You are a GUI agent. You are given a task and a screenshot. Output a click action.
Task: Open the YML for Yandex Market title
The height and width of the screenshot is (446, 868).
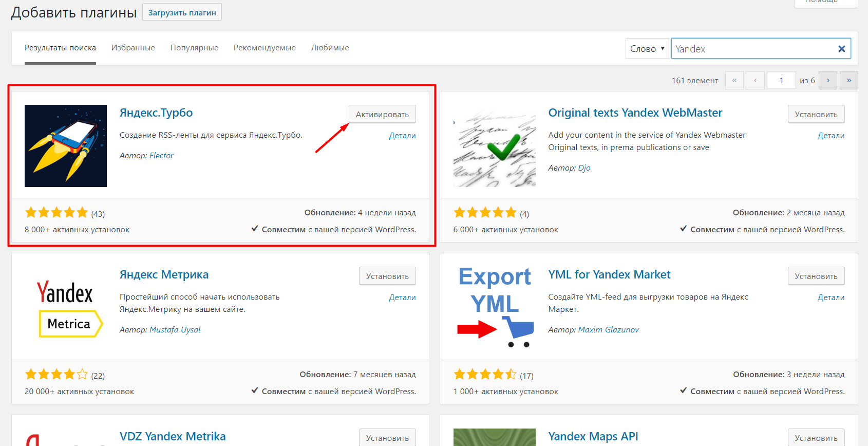[609, 274]
